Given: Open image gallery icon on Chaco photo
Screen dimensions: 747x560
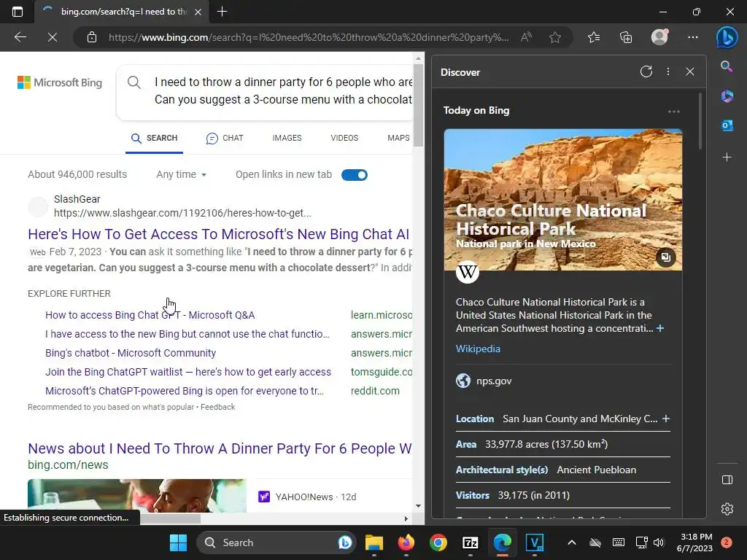Looking at the screenshot, I should (665, 257).
